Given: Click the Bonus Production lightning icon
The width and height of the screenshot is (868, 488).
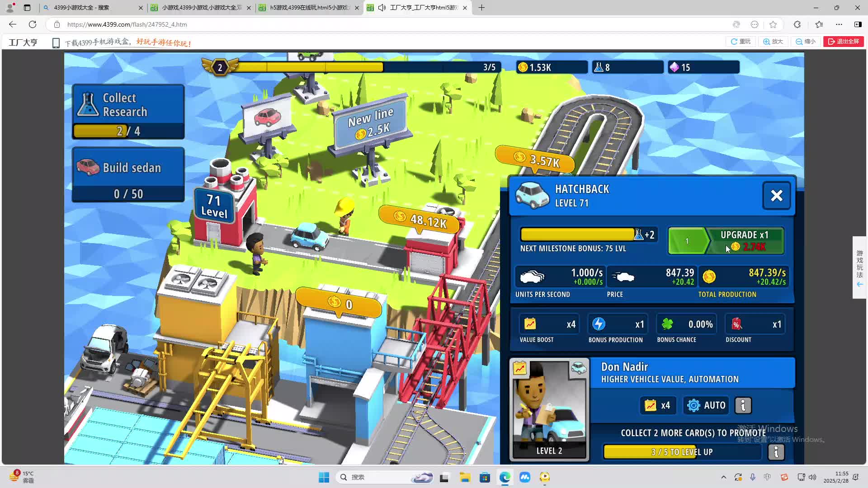Looking at the screenshot, I should 599,324.
